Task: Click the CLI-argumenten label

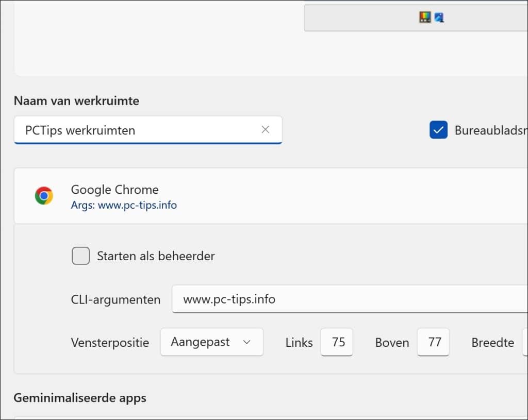Action: (x=116, y=299)
